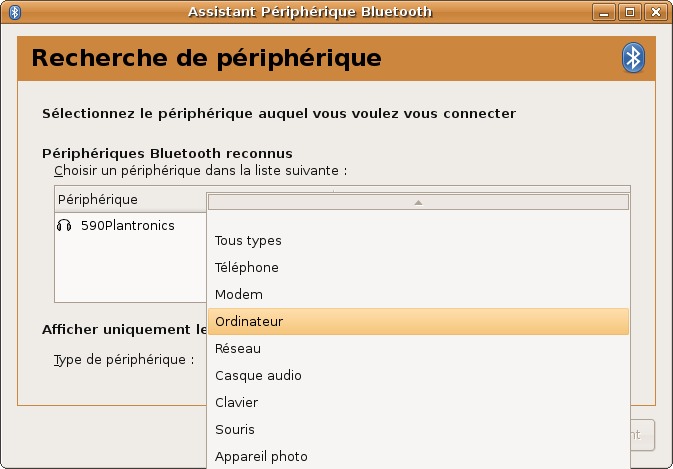
Task: Select 'Tous types' from the device type list
Action: pyautogui.click(x=248, y=241)
